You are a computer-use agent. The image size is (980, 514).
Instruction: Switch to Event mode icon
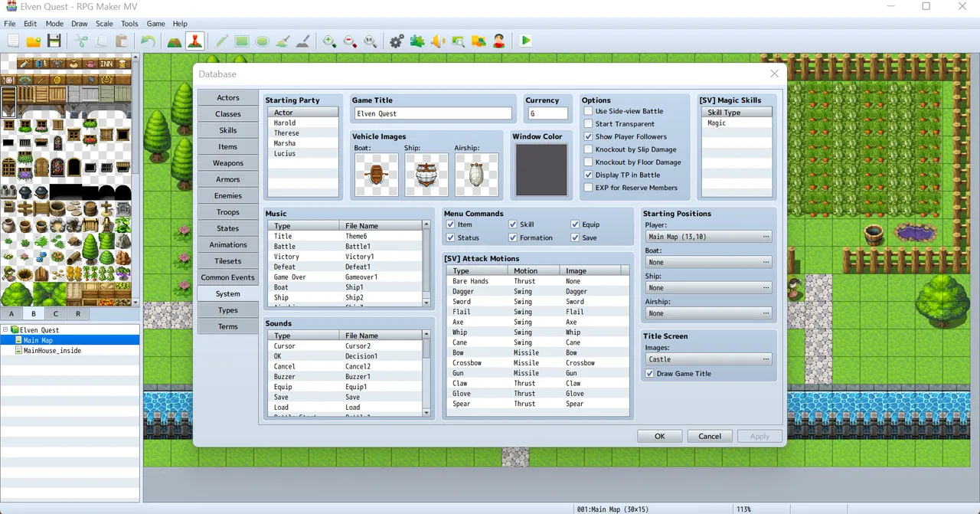point(194,41)
